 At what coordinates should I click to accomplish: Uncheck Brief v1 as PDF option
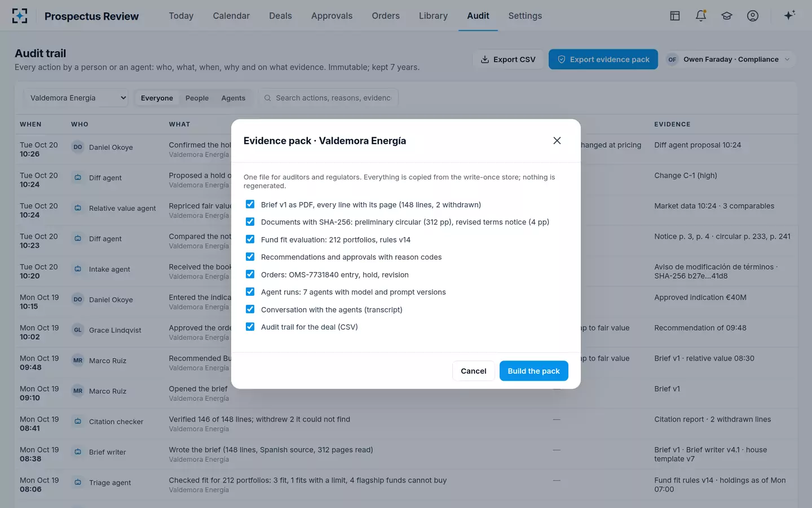click(250, 204)
